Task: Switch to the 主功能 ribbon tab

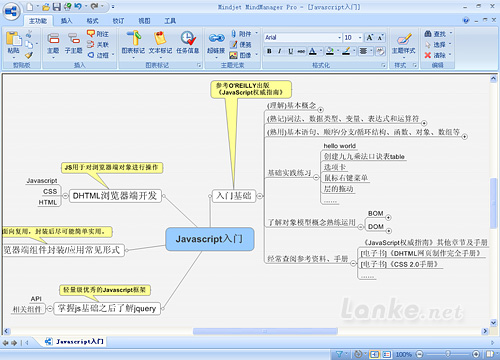Action: (38, 21)
